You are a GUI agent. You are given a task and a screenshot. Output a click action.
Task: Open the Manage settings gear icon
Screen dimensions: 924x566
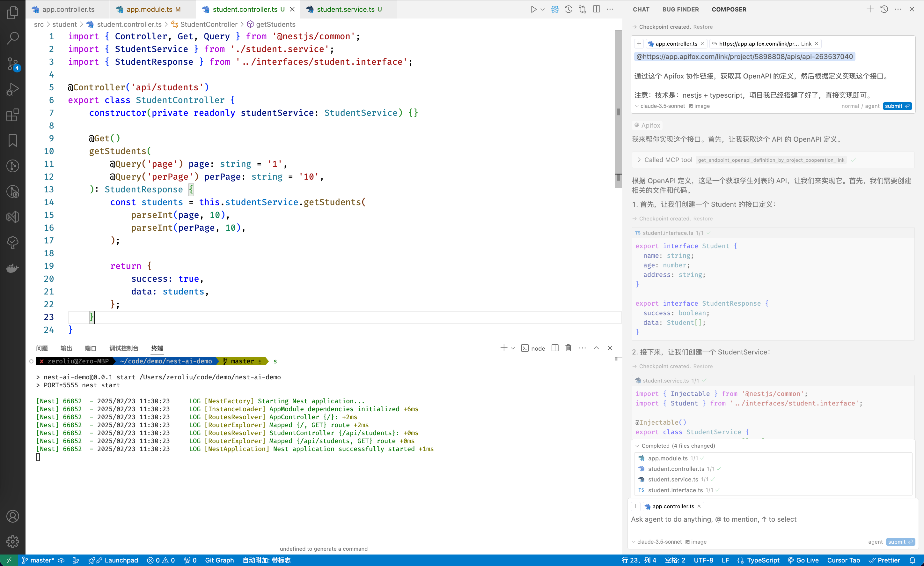[13, 541]
